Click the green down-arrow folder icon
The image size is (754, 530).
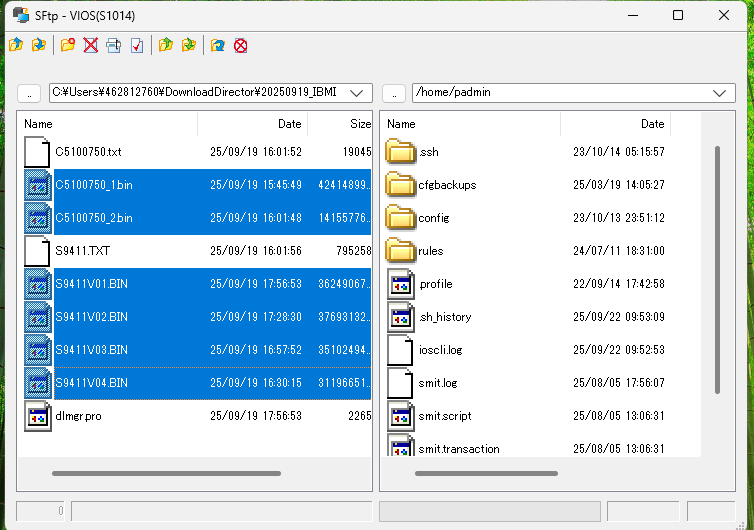[188, 45]
